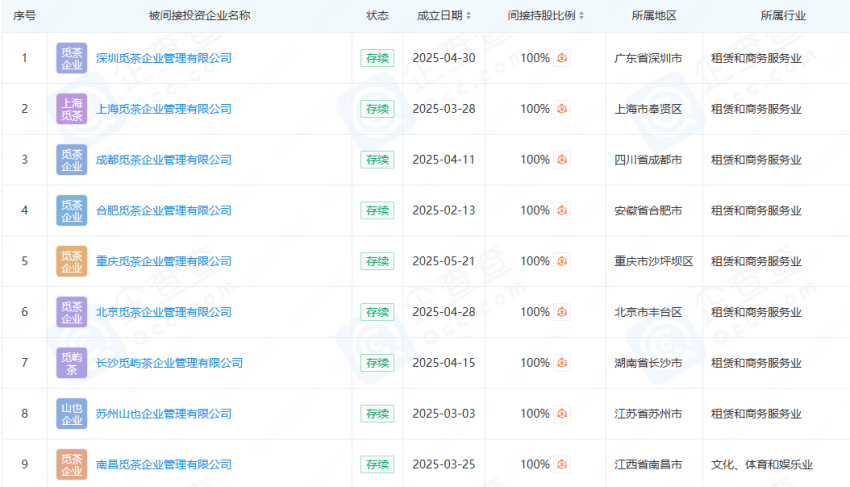Click 存续 status tag in 南昌觅茶 row
This screenshot has width=850, height=487.
tap(377, 464)
